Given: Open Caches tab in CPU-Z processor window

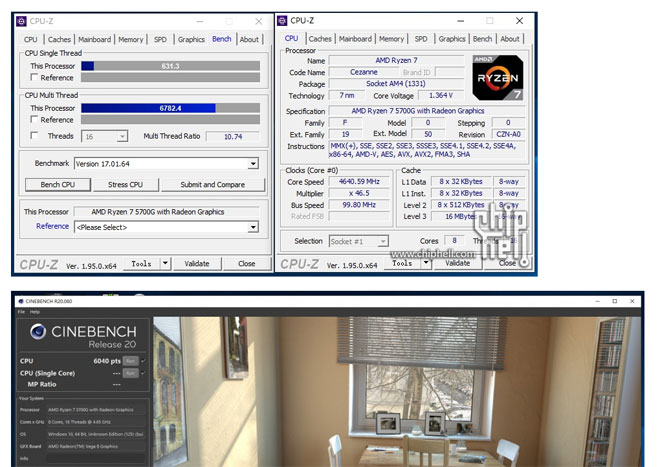Looking at the screenshot, I should [x=320, y=39].
